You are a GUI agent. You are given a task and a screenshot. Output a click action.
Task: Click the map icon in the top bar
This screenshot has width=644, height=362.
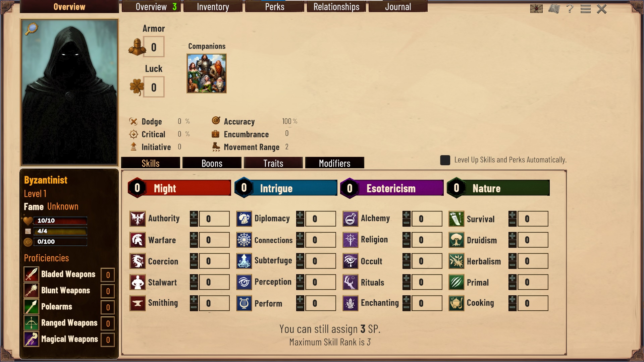(554, 9)
